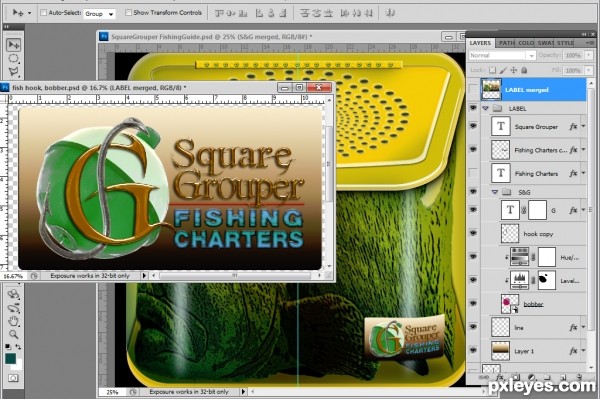Collapse the LABEL group triangle
The width and height of the screenshot is (600, 399).
pos(486,109)
